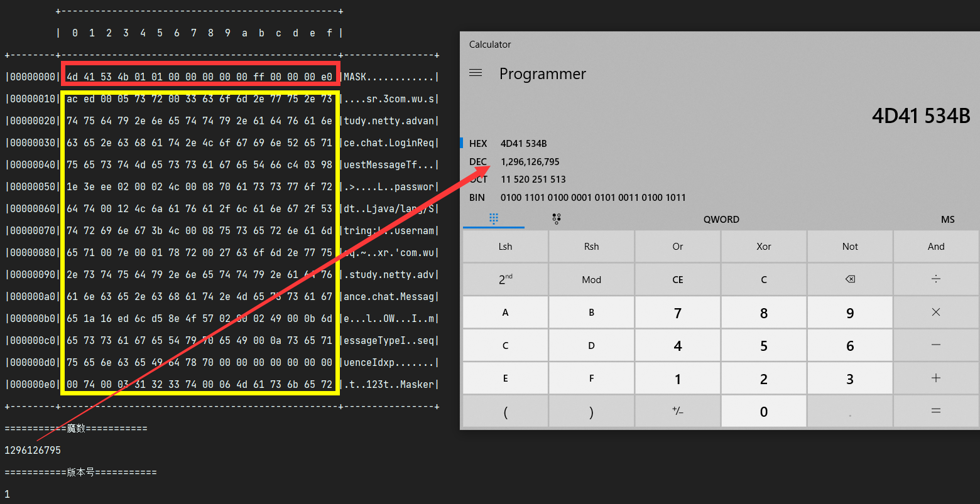Select the full keypad icon tab

coord(494,219)
